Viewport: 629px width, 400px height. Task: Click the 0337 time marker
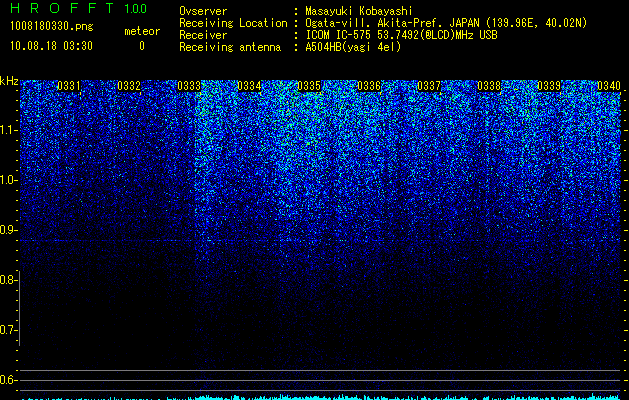point(429,86)
